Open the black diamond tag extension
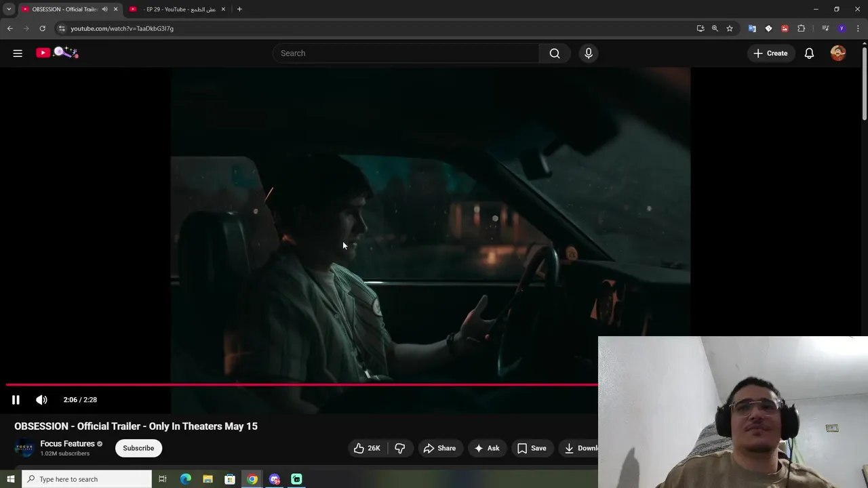 pos(768,28)
